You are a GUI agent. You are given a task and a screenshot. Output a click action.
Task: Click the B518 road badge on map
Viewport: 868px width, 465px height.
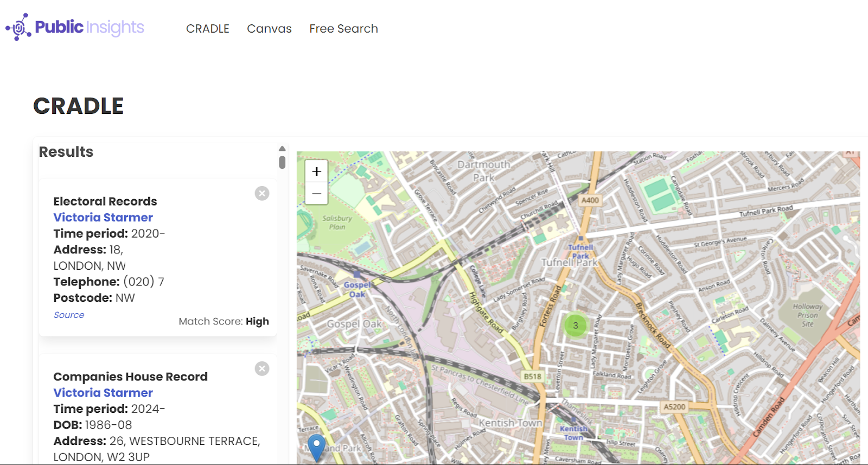532,377
